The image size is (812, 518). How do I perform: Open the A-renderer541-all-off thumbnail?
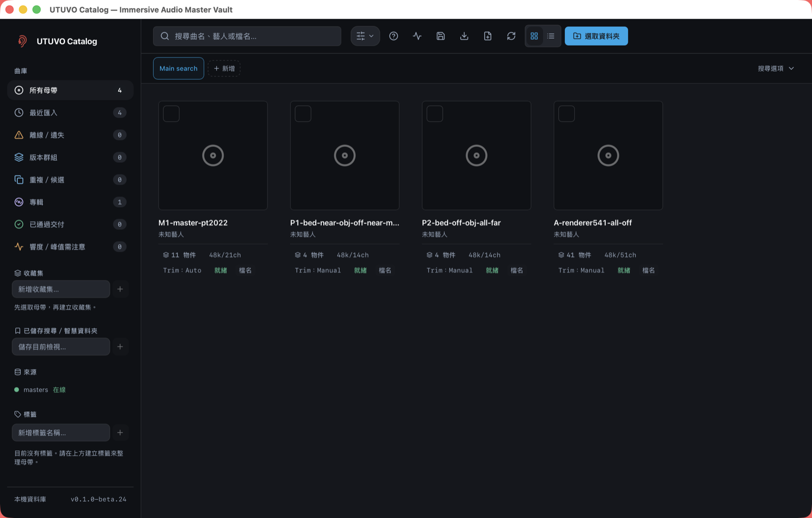(608, 155)
